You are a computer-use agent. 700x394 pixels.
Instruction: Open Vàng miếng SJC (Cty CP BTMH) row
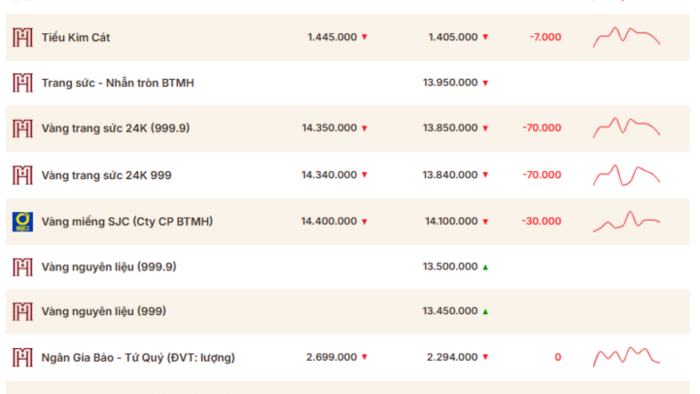pyautogui.click(x=348, y=222)
